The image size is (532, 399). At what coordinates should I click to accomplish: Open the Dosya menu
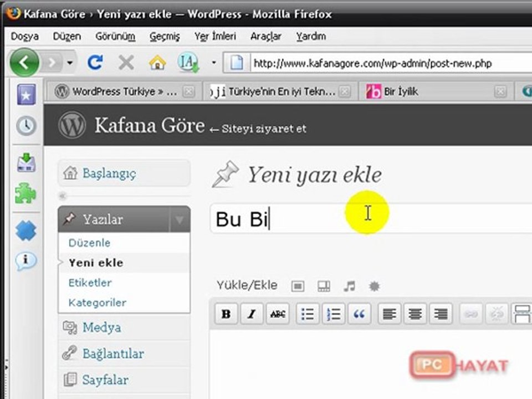point(24,37)
